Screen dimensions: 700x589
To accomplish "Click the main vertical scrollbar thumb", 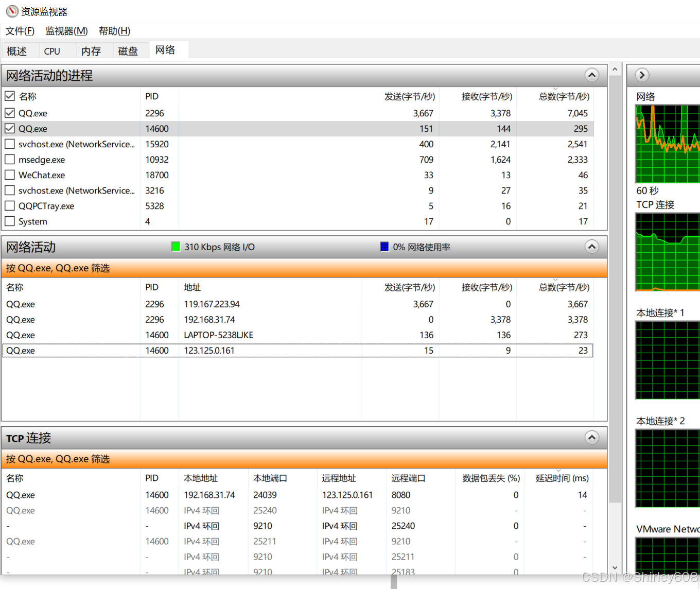I will coord(615,289).
